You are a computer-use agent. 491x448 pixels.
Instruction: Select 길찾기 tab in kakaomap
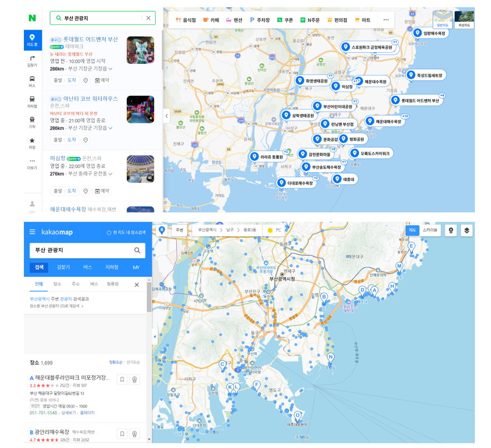[63, 267]
